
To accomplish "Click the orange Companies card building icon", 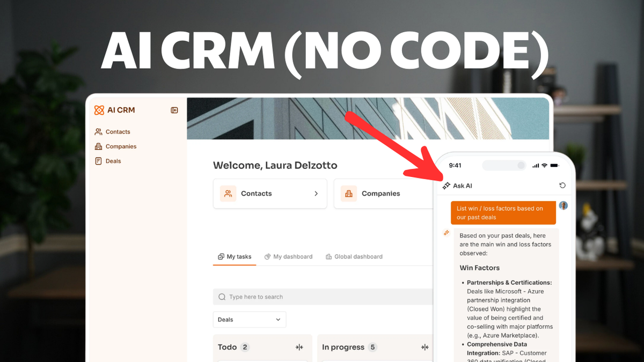I will (x=349, y=194).
